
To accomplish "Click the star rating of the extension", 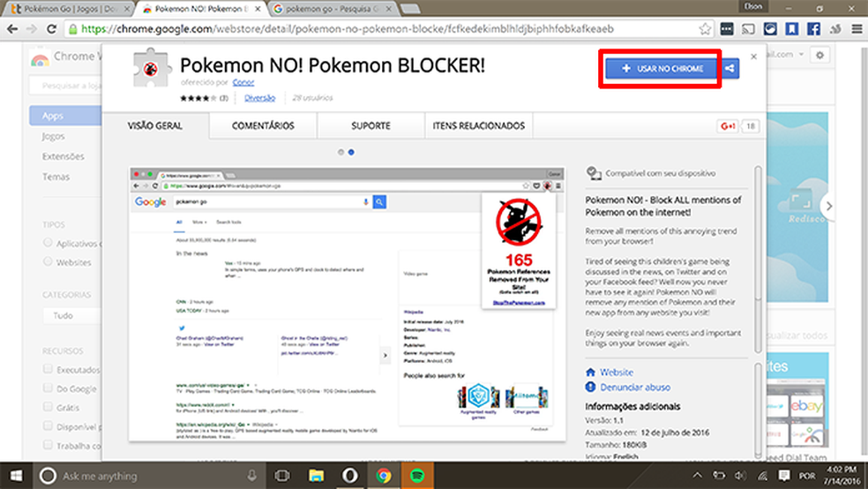I will pos(198,98).
